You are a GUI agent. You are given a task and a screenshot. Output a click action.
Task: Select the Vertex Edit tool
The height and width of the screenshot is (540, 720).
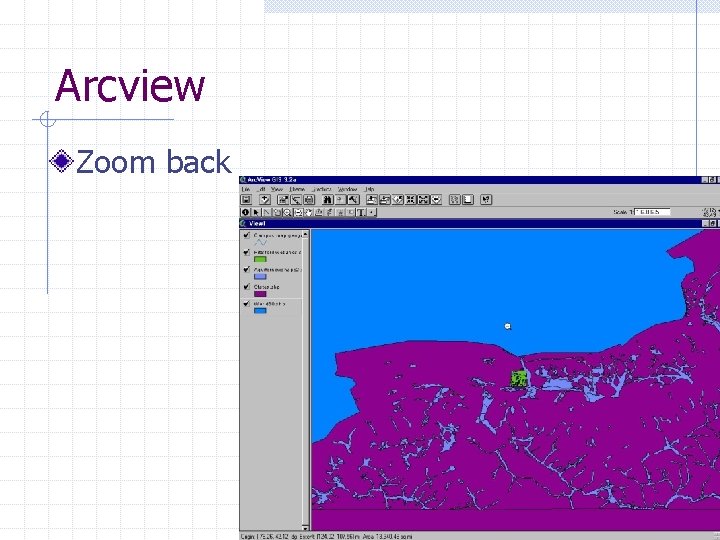(x=266, y=212)
